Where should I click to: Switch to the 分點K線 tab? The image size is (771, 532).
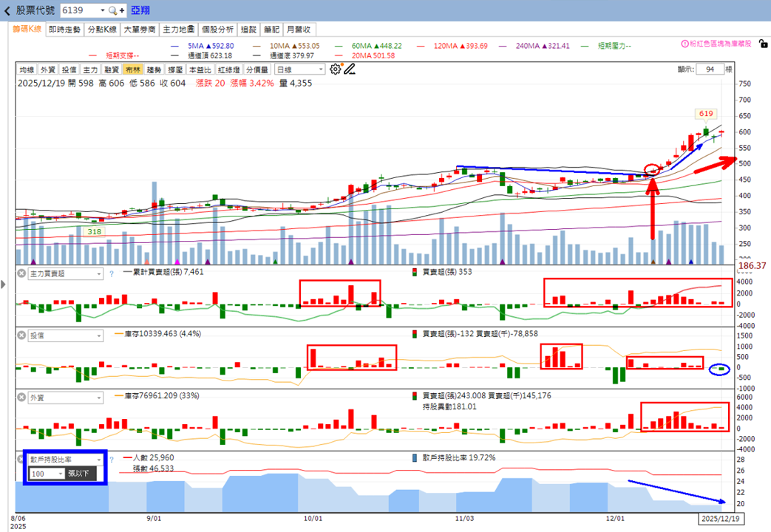point(102,30)
